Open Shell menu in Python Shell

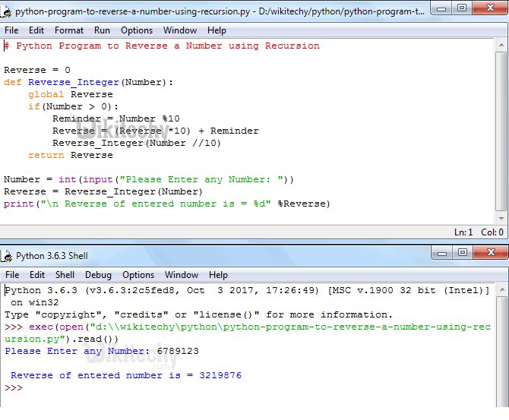pos(65,275)
